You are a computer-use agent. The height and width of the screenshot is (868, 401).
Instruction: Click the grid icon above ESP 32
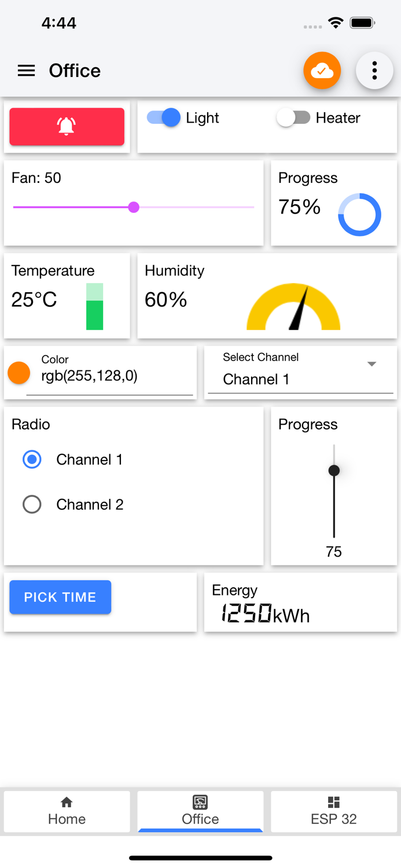tap(333, 802)
